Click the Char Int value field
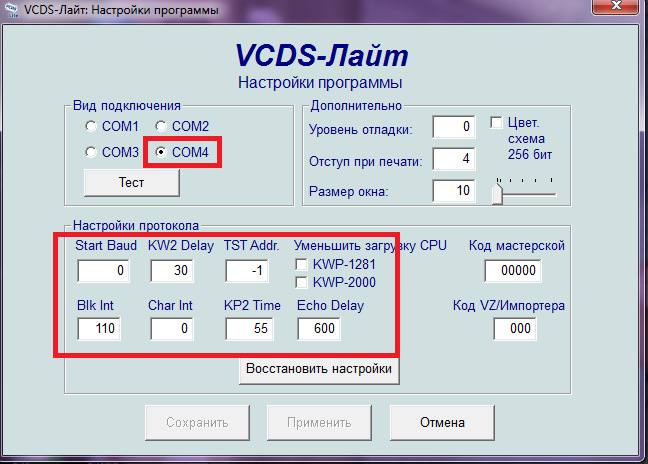Viewport: 648px width, 464px height. tap(172, 328)
